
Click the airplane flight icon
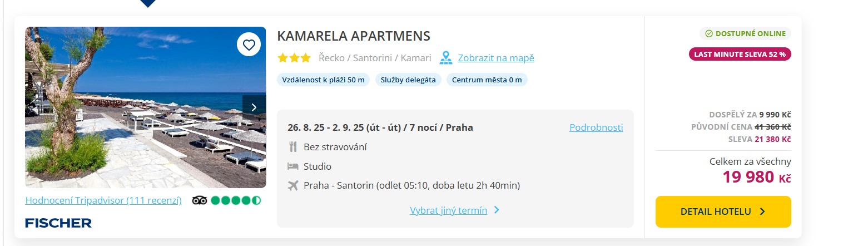tap(293, 185)
